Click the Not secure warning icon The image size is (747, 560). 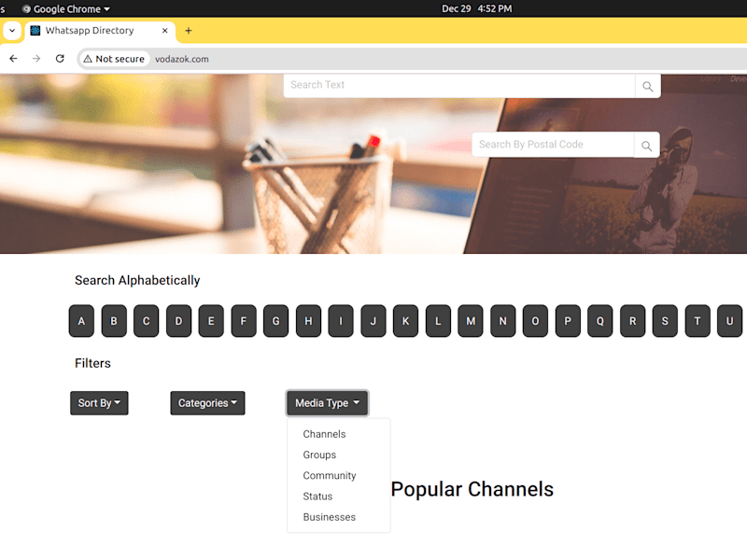point(88,59)
